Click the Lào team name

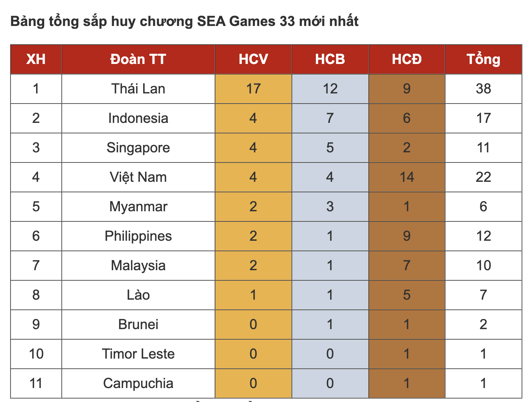point(138,295)
